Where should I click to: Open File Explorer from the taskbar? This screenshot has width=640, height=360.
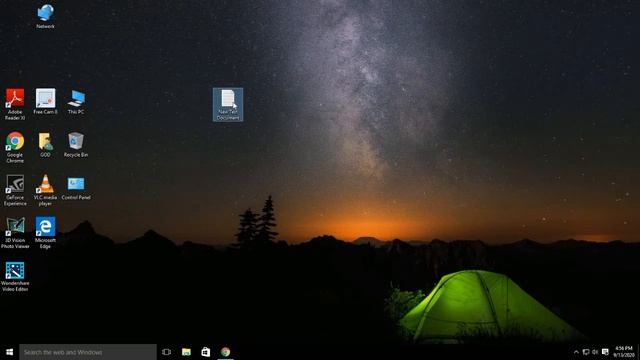tap(186, 352)
